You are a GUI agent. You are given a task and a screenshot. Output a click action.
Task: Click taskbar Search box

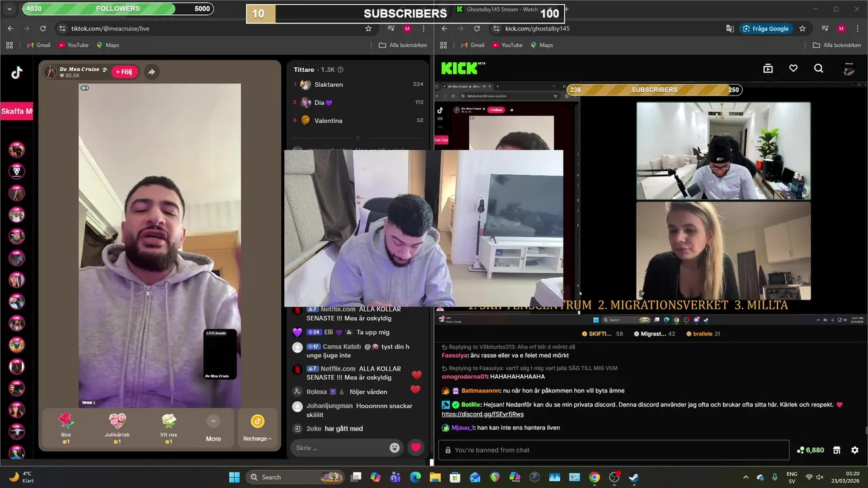tap(296, 477)
